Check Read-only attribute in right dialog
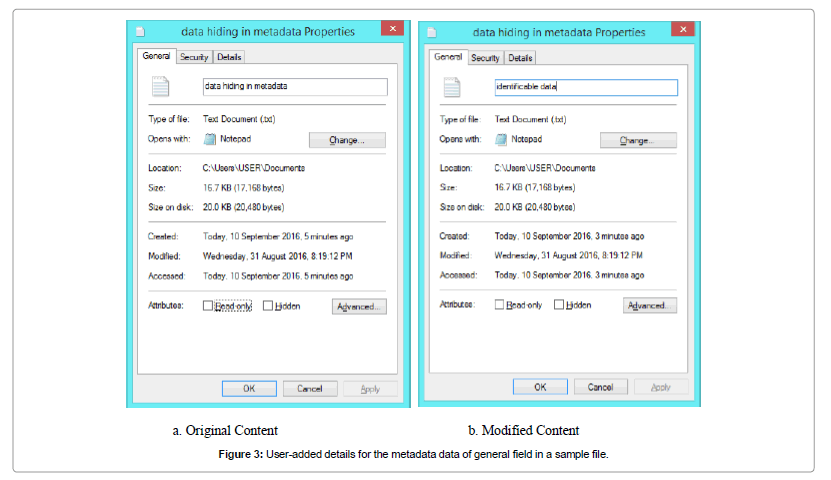The image size is (831, 480). tap(499, 305)
